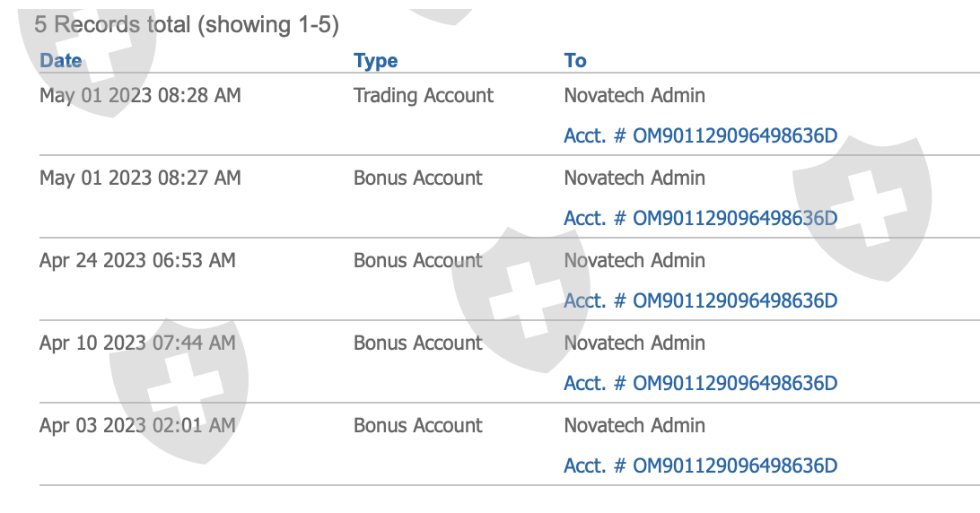
Task: Click the 5 Records total summary text
Action: (187, 24)
